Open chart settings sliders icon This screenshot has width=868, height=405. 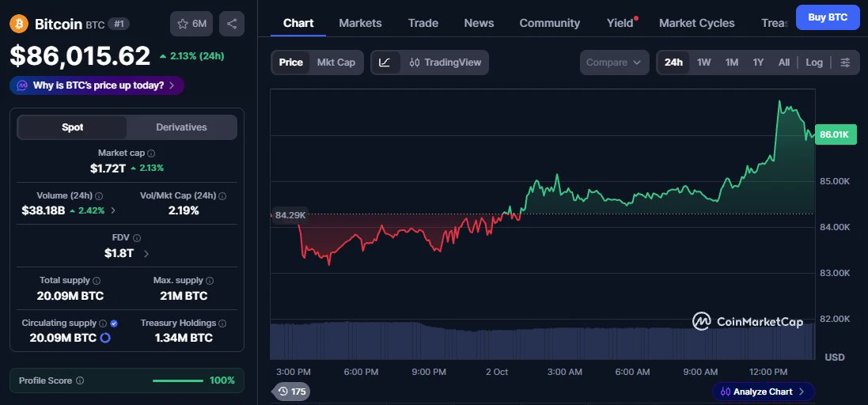pyautogui.click(x=845, y=62)
